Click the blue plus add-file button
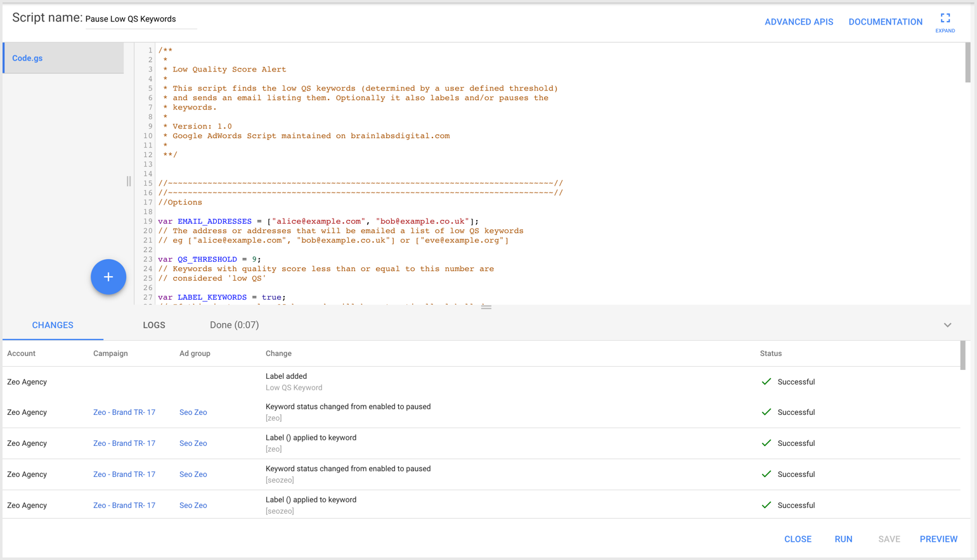Image resolution: width=977 pixels, height=560 pixels. [108, 277]
